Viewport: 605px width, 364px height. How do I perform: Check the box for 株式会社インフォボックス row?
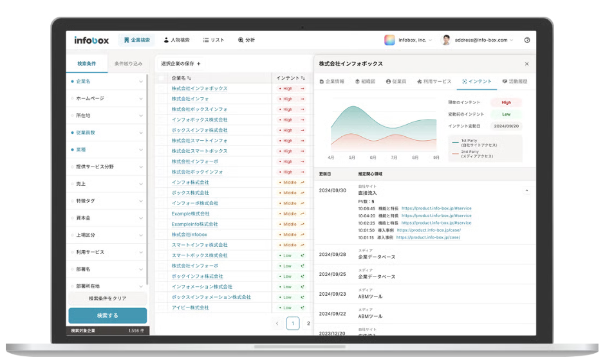[162, 89]
